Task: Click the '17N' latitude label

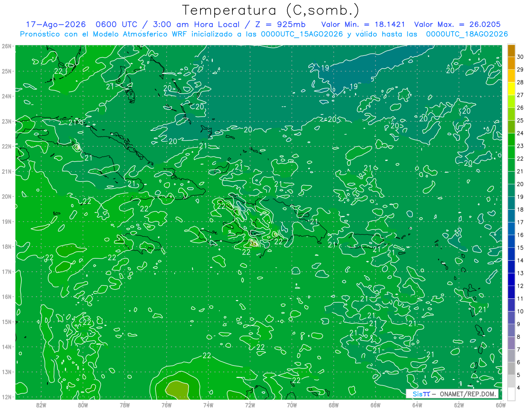Action: [6, 271]
